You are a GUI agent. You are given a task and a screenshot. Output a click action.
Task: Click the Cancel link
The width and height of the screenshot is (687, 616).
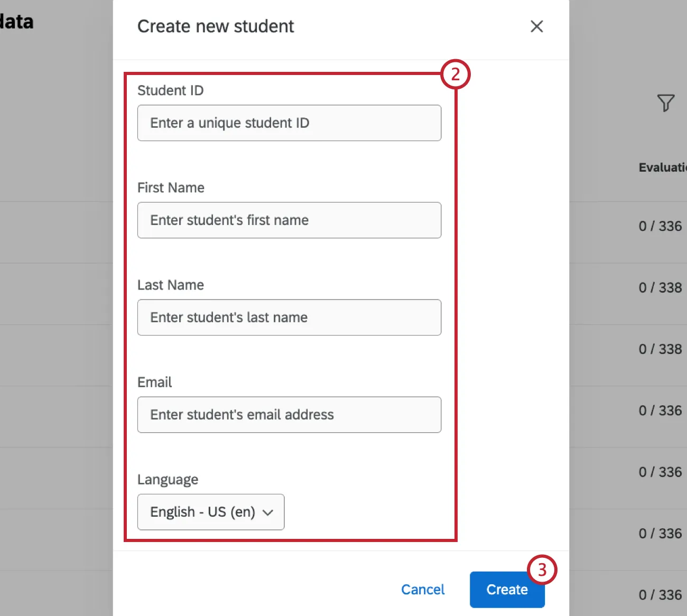click(423, 589)
